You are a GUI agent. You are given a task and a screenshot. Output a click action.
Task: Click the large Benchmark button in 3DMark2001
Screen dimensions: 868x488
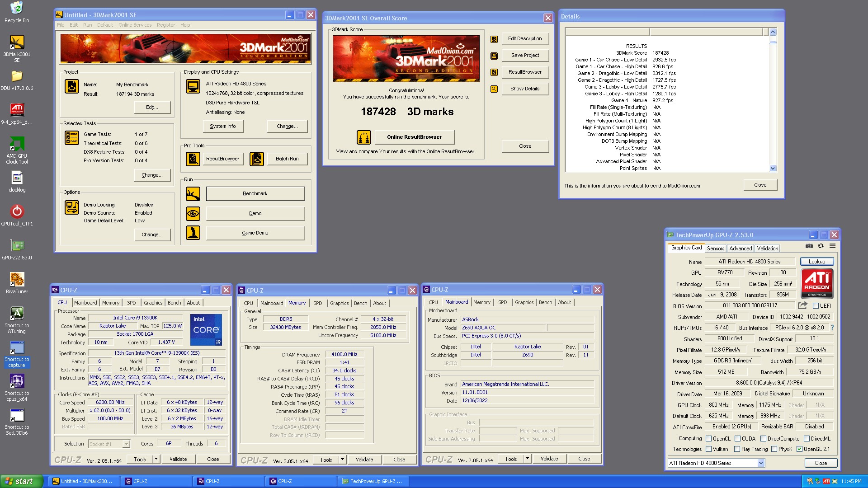click(x=255, y=194)
